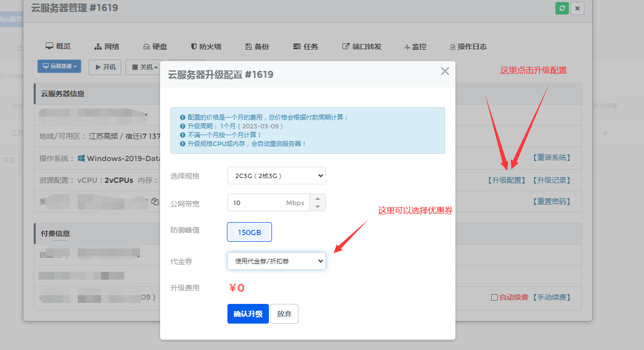
Task: Click the green refresh icon
Action: [x=562, y=8]
